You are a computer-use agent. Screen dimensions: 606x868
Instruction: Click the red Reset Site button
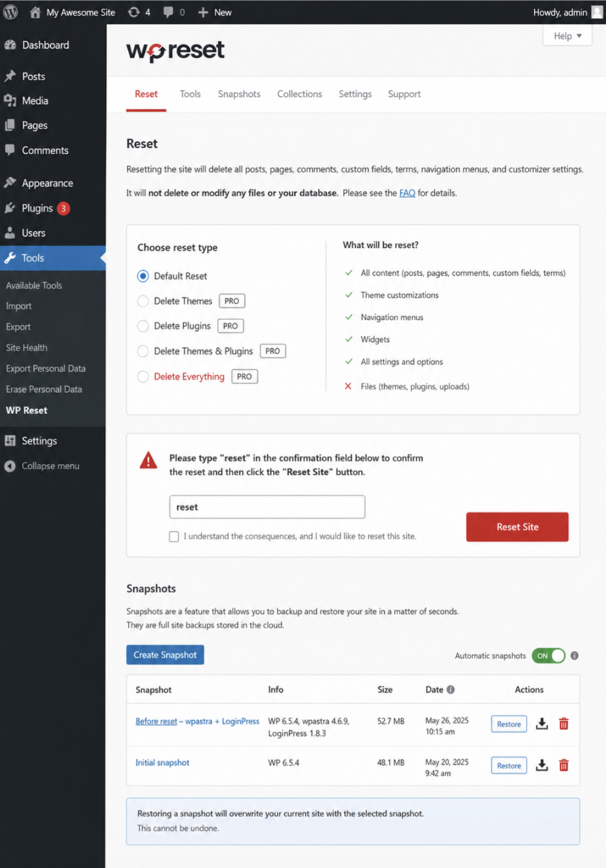[x=517, y=527]
